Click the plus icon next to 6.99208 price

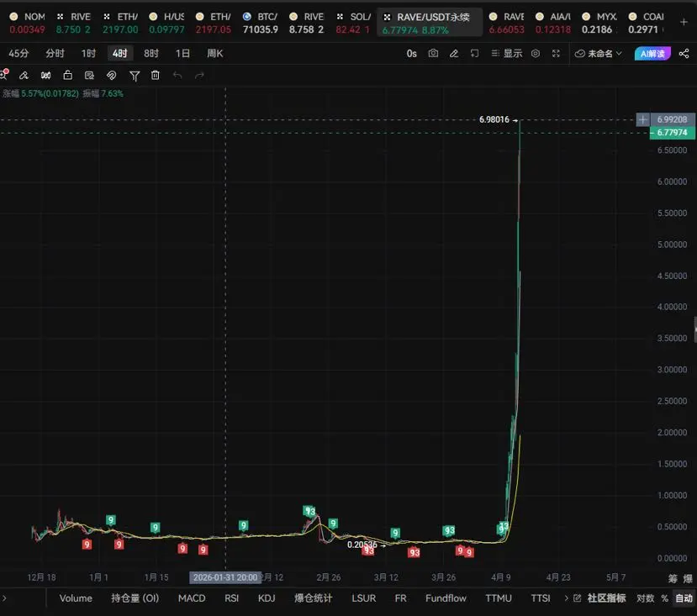[642, 119]
